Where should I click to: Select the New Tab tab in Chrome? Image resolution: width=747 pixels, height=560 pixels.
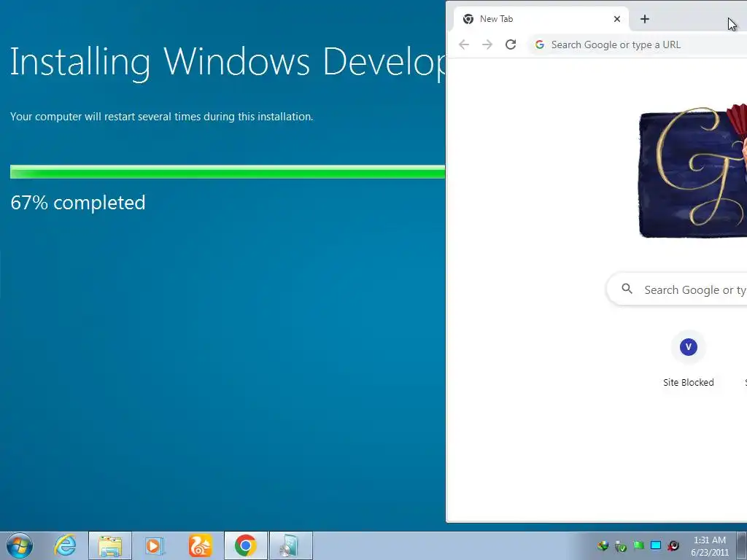click(x=541, y=19)
